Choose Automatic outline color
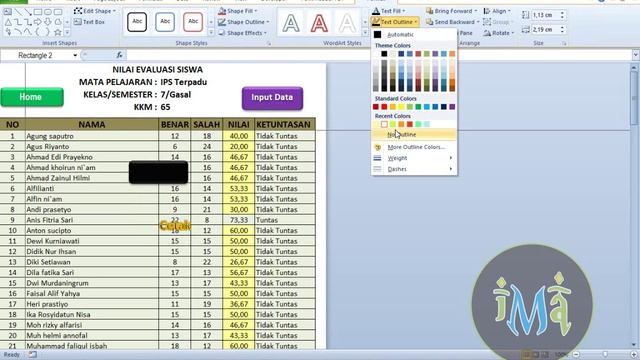Viewport: 640px width, 360px height. point(414,35)
